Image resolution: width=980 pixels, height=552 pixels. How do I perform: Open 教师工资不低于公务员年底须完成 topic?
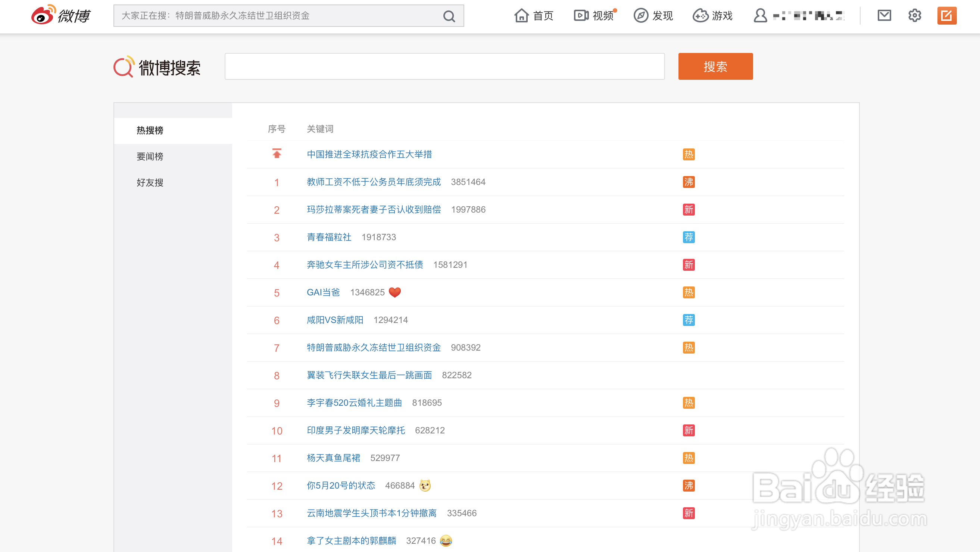pyautogui.click(x=374, y=182)
